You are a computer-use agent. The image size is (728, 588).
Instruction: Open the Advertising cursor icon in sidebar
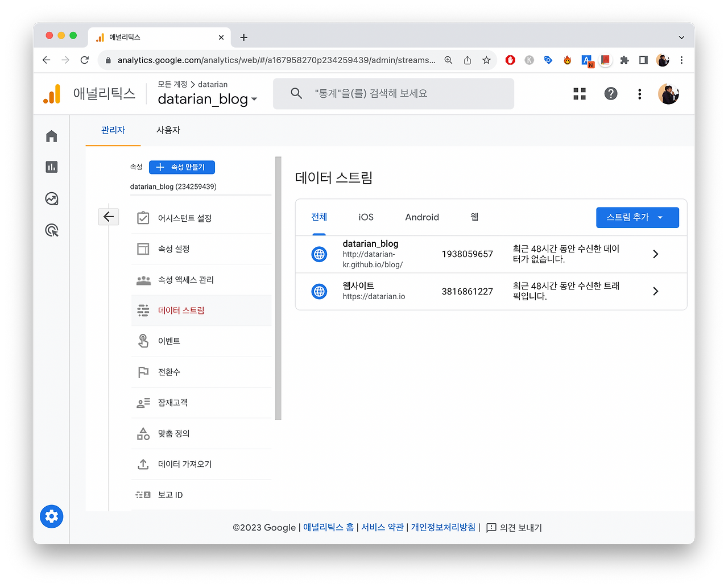point(52,230)
